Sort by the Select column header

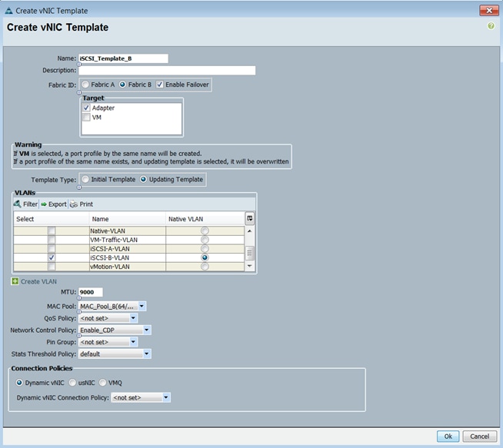(x=52, y=219)
